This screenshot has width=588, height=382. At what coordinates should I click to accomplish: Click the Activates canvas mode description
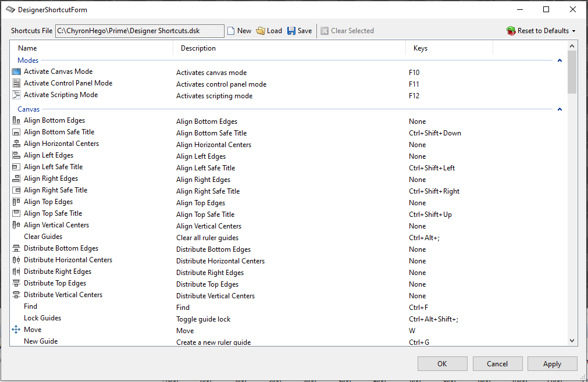[x=212, y=73]
